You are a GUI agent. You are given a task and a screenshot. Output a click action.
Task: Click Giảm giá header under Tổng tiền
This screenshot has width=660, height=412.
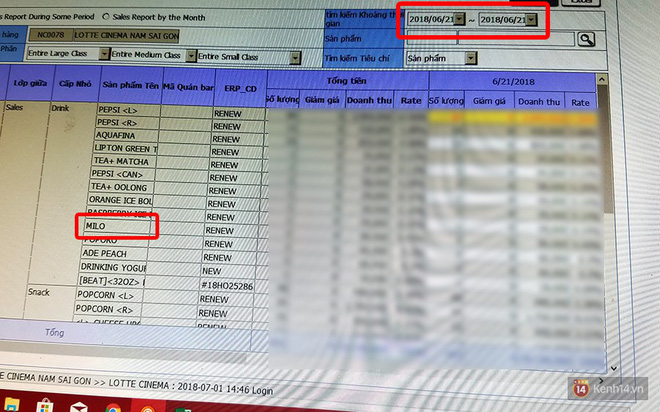point(322,100)
